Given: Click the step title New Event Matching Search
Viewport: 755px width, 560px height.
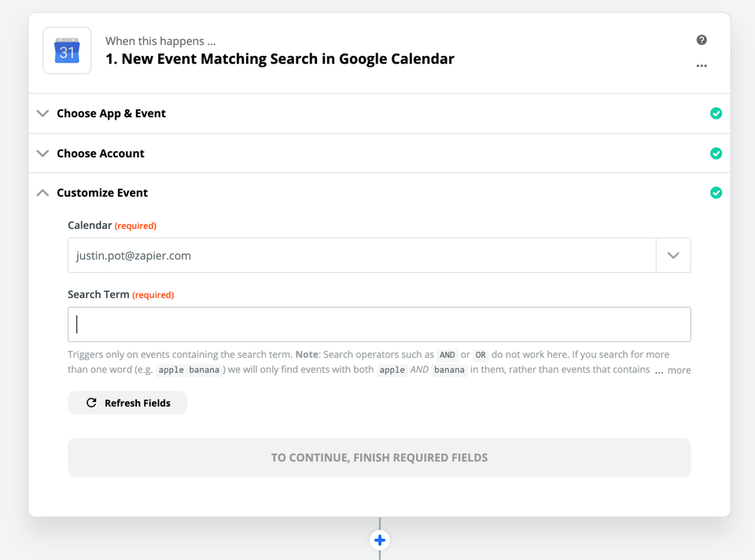Looking at the screenshot, I should (280, 59).
